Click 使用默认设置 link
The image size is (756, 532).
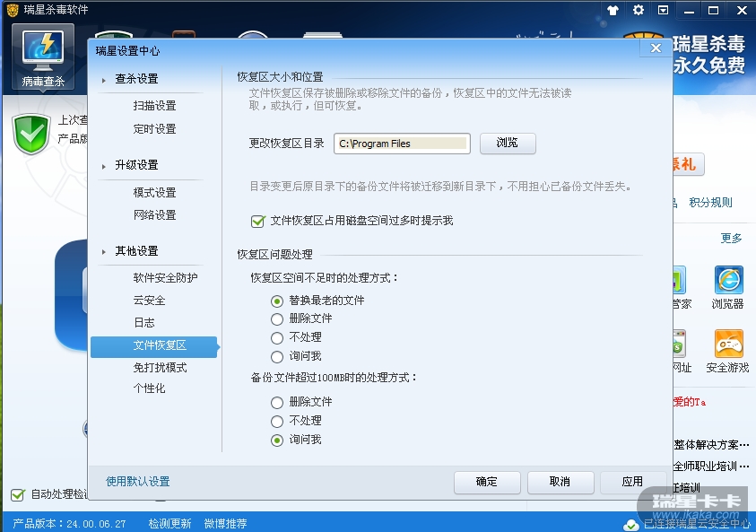pyautogui.click(x=138, y=482)
